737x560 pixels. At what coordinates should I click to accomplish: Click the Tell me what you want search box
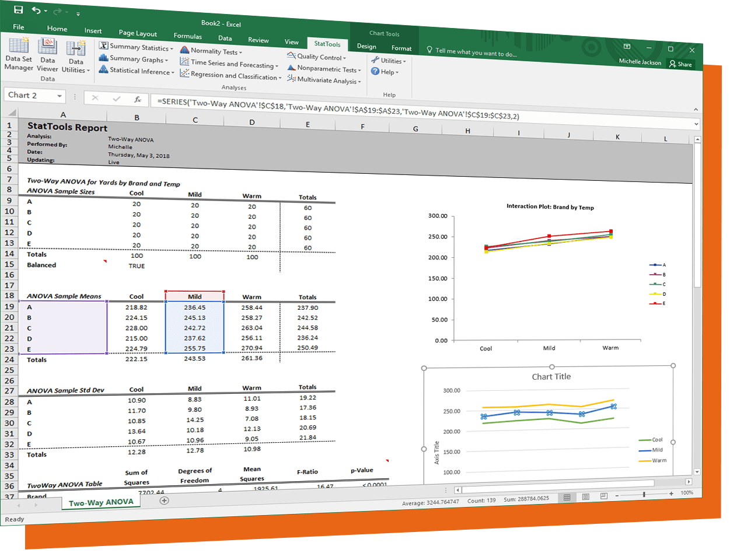click(x=471, y=52)
